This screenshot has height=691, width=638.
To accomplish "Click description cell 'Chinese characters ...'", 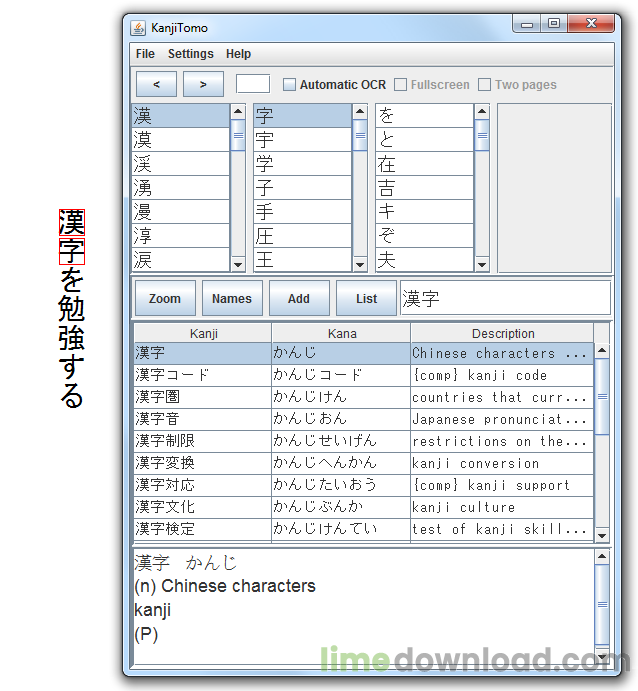I will 502,353.
